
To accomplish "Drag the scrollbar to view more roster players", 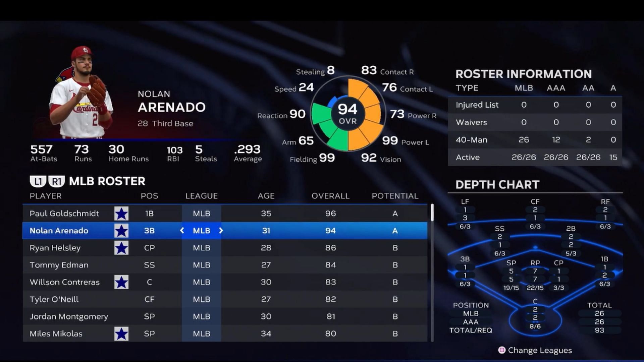I will [431, 216].
